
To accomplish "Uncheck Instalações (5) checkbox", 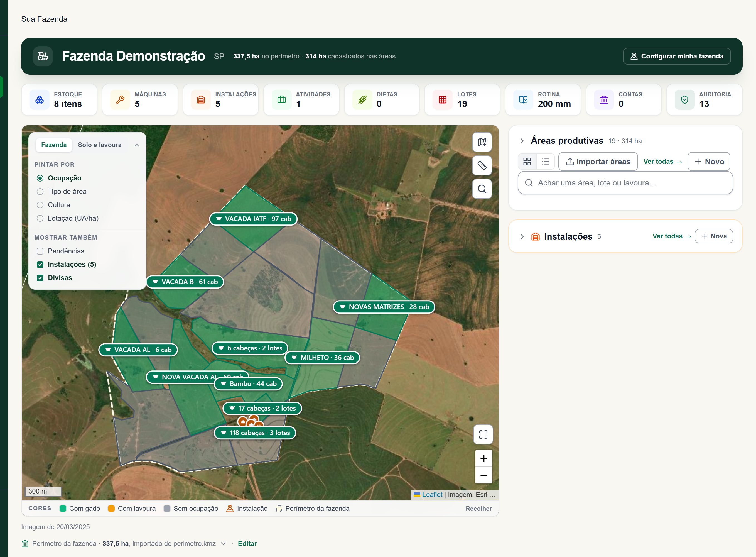I will (40, 264).
